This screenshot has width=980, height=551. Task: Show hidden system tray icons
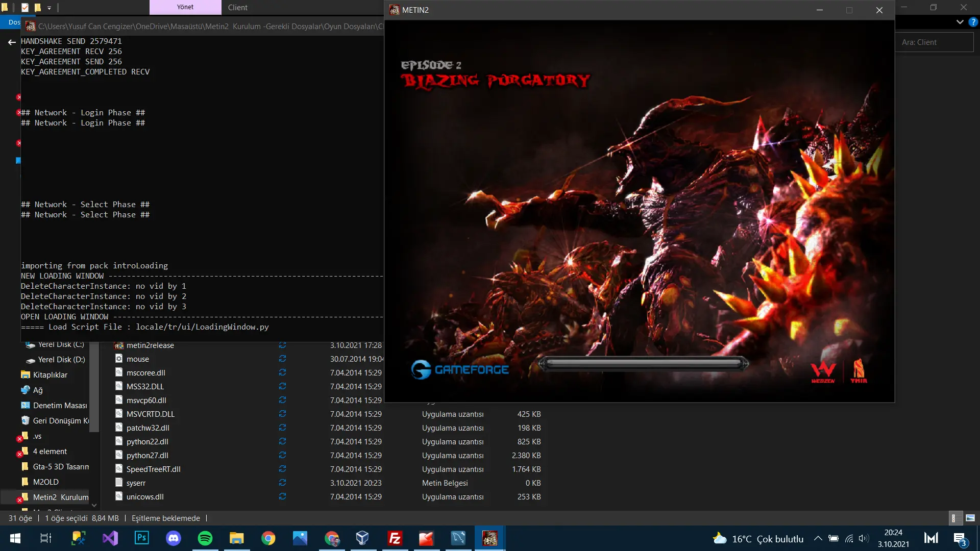coord(818,538)
